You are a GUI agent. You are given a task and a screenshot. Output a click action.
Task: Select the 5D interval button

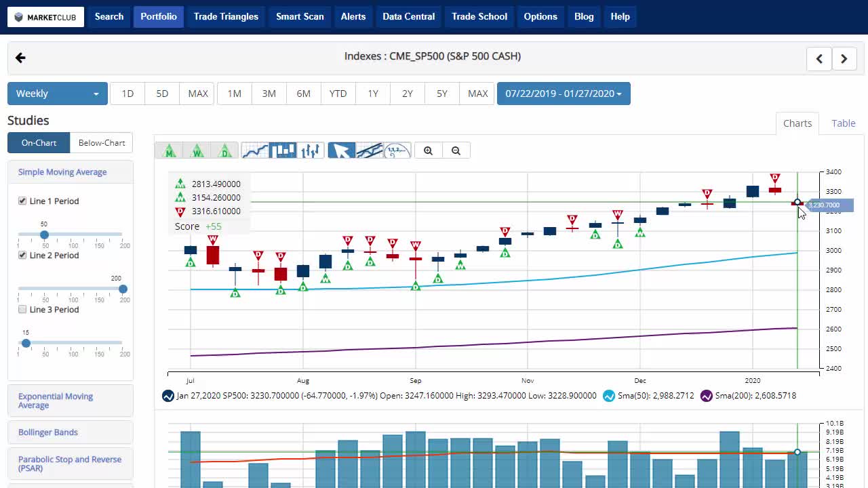[162, 94]
